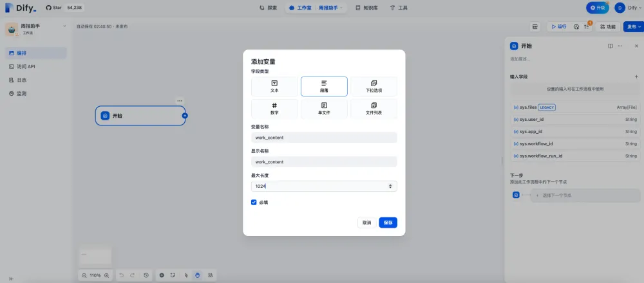
Task: Click the add node plus icon
Action: click(162, 275)
